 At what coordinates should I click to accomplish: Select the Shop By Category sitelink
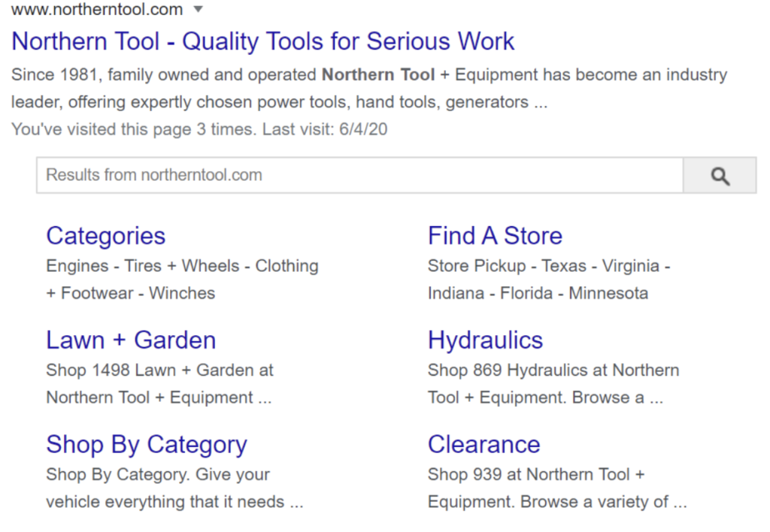coord(146,445)
